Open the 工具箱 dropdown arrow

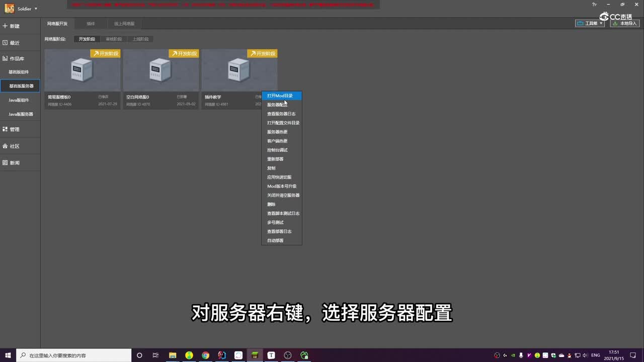coord(601,23)
